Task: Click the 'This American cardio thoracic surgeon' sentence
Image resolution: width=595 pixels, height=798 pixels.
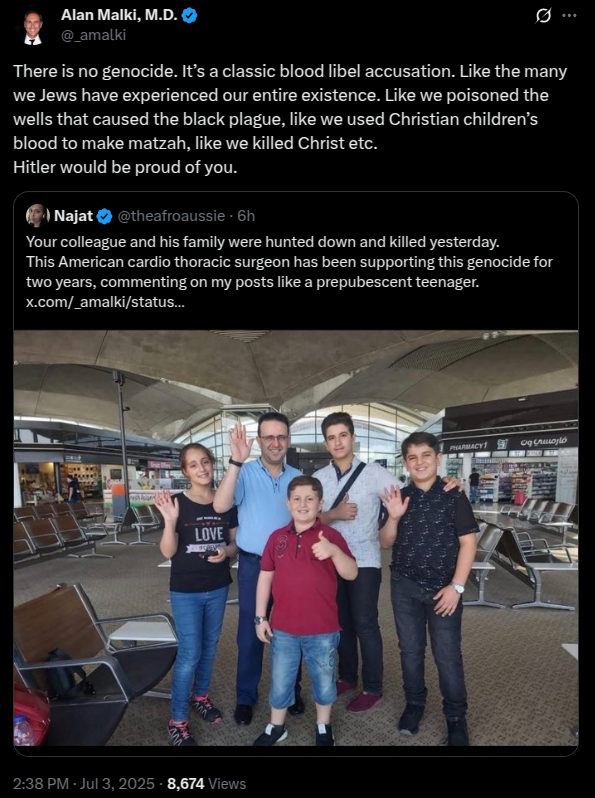Action: 289,272
